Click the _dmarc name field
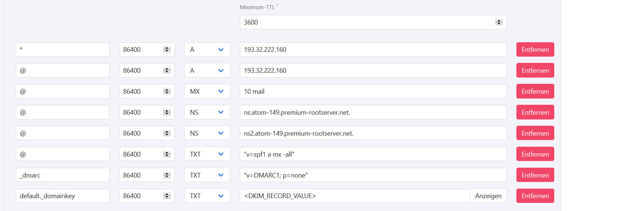This screenshot has height=211, width=644. click(63, 175)
